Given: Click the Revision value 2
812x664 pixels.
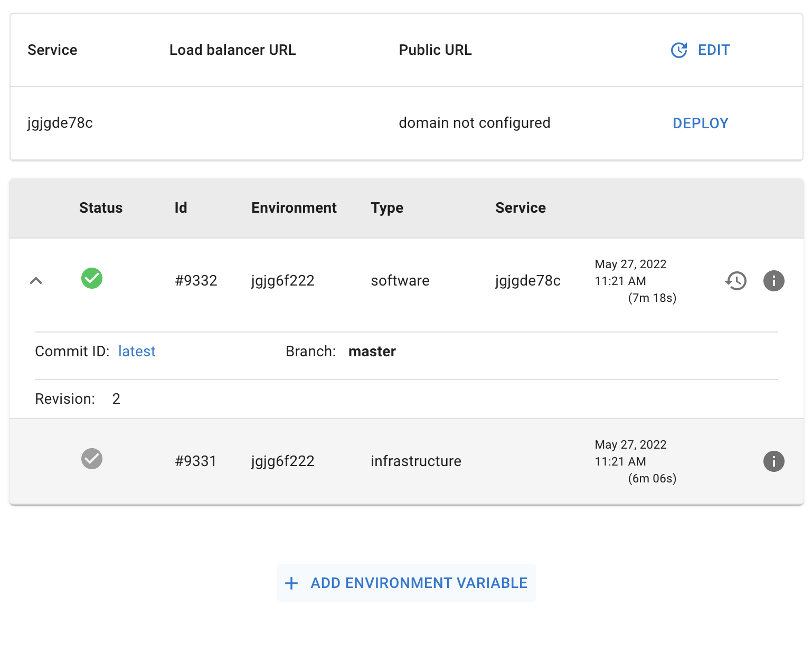Looking at the screenshot, I should coord(116,399).
